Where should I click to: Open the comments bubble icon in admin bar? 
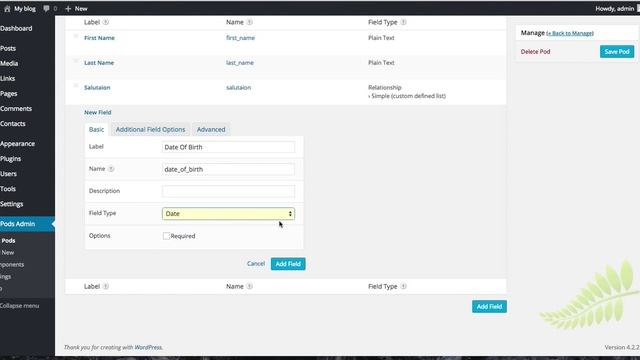(46, 9)
